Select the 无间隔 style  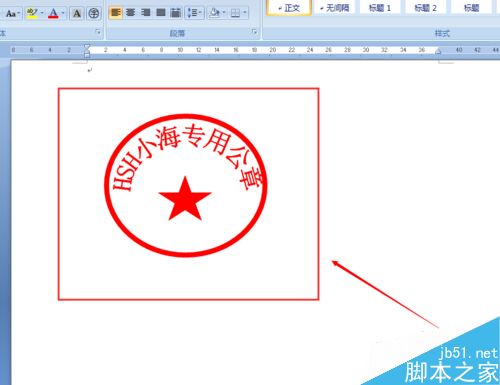point(334,7)
